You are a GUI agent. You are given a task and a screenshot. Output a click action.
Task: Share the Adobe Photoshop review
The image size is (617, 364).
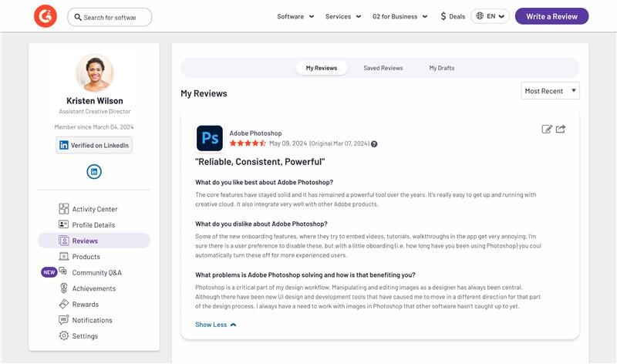[561, 129]
